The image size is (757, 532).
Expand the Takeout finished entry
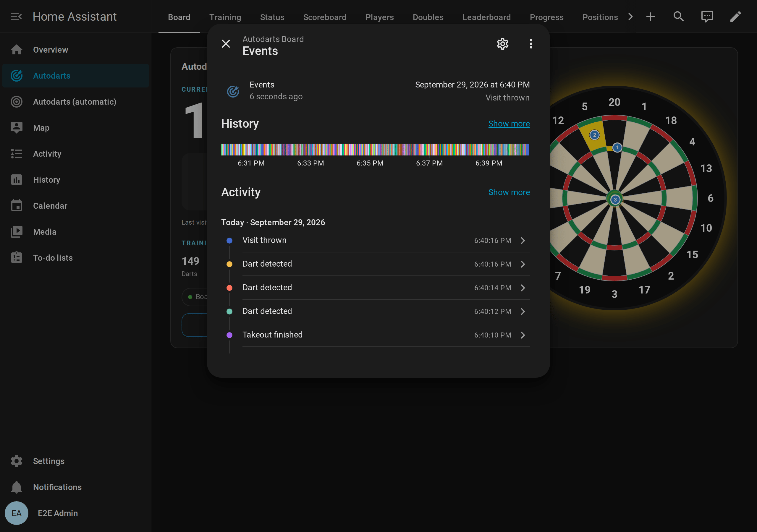coord(376,335)
